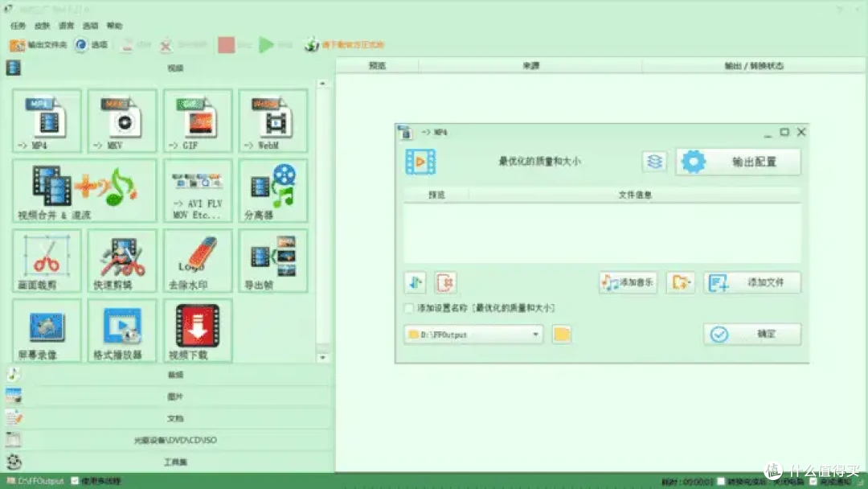Click the red clip range icon below file list
Screen dimensions: 868x489
[x=445, y=282]
